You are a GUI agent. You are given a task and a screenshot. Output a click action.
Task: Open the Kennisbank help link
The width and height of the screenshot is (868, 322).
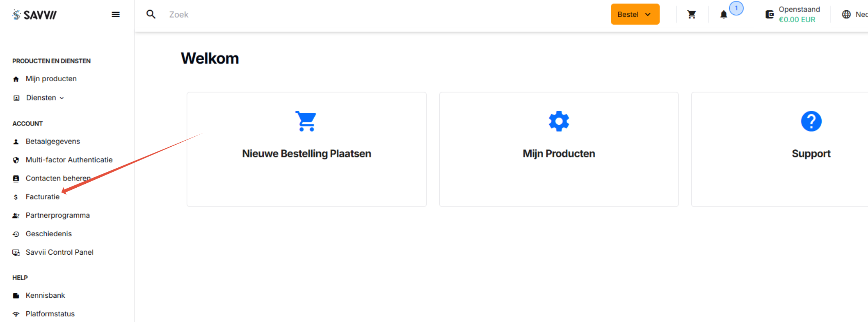point(45,295)
